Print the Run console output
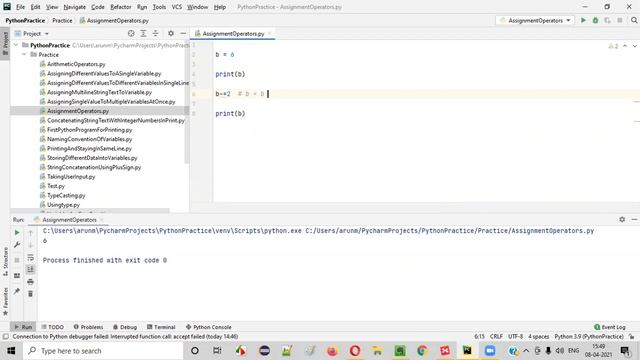The image size is (640, 360). point(30,282)
